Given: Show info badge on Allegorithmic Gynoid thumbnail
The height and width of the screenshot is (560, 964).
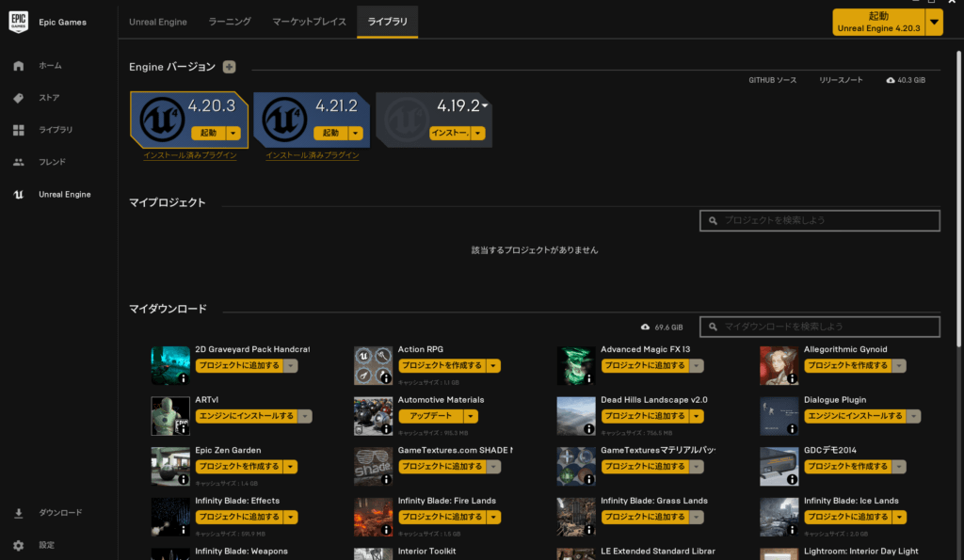Looking at the screenshot, I should (x=792, y=378).
